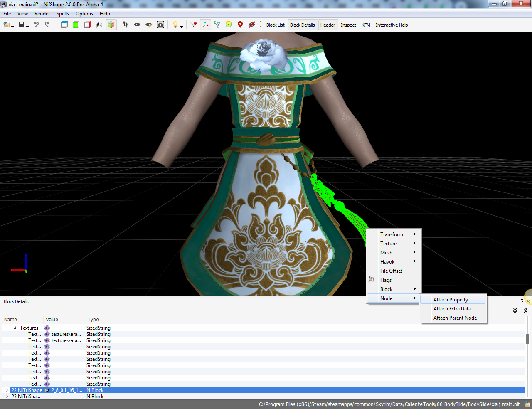Take a screenshot with the camera icon
The width and height of the screenshot is (532, 409).
160,25
